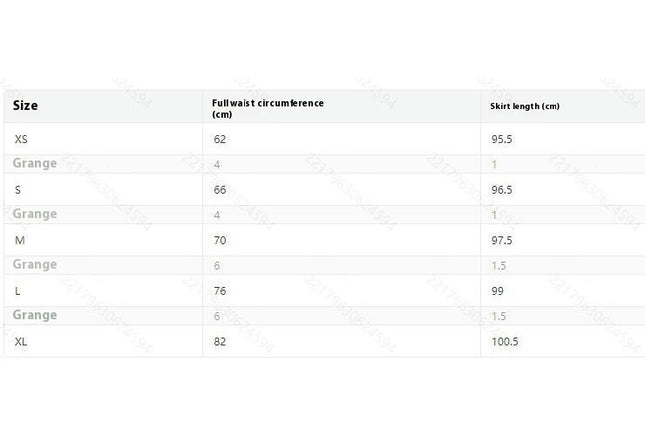
Task: Select the Full waist circumference header
Action: point(268,108)
